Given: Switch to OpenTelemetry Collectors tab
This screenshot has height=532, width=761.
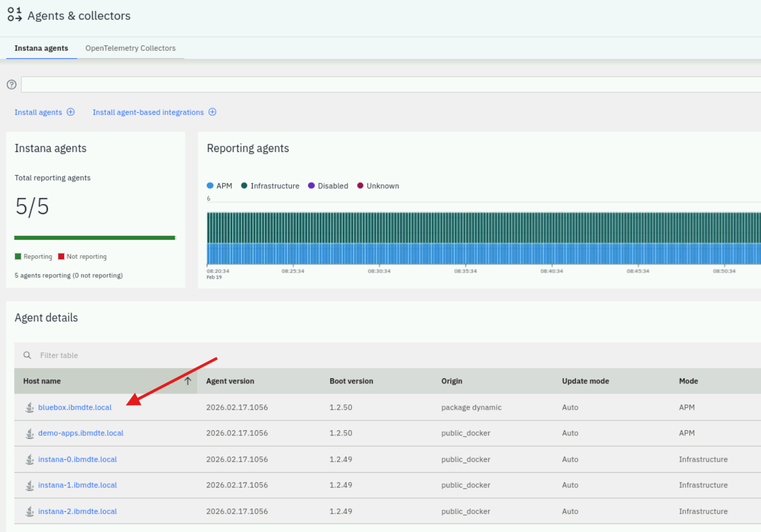Looking at the screenshot, I should pos(130,48).
